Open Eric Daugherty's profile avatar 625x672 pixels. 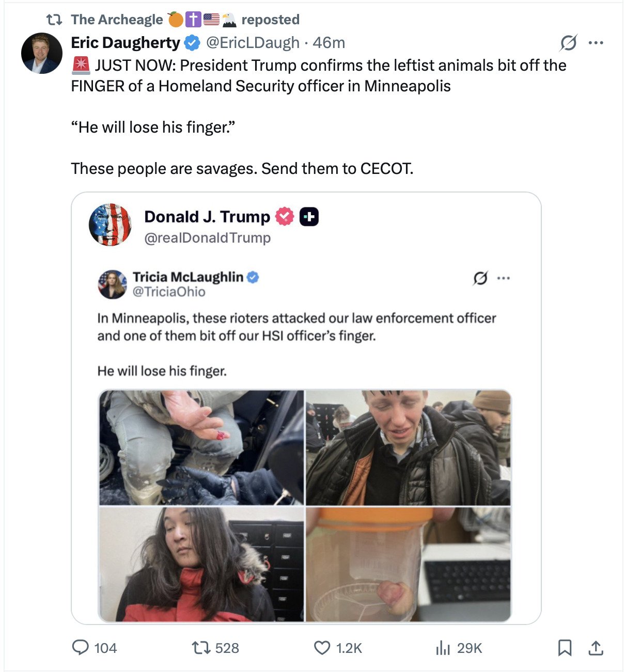(41, 53)
